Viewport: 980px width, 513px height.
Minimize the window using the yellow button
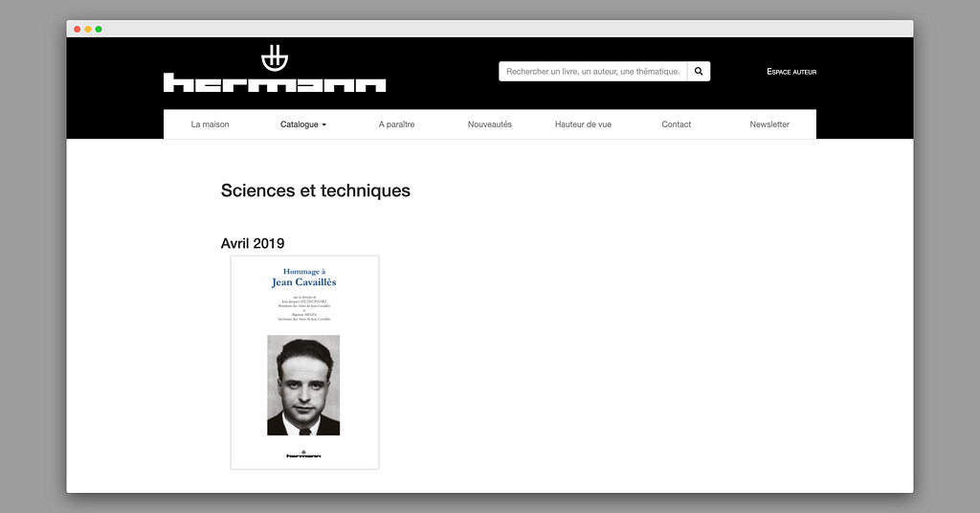pyautogui.click(x=88, y=29)
